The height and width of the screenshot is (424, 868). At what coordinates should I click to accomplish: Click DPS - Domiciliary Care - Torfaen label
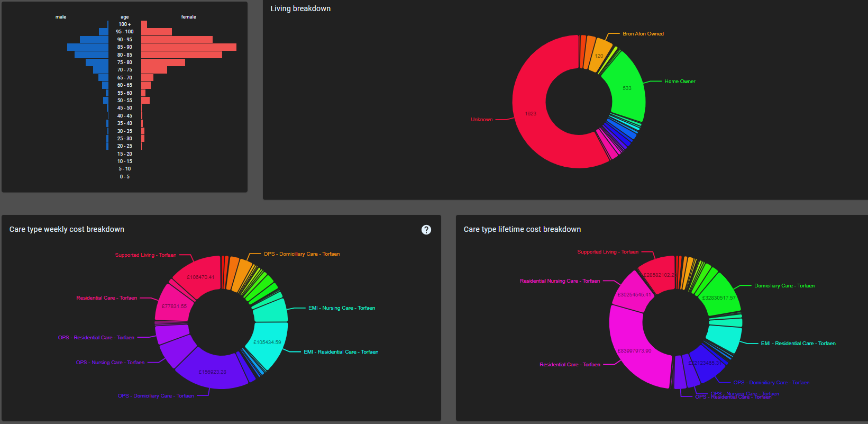point(301,254)
